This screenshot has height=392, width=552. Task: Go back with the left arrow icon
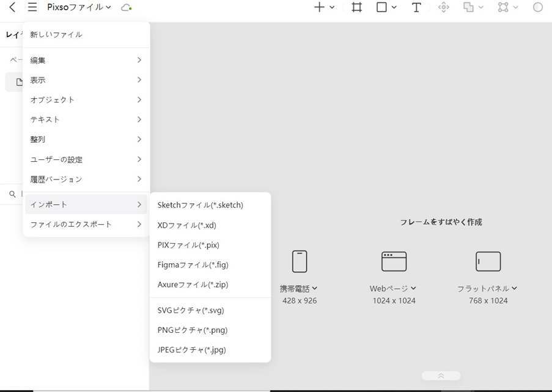pyautogui.click(x=12, y=7)
